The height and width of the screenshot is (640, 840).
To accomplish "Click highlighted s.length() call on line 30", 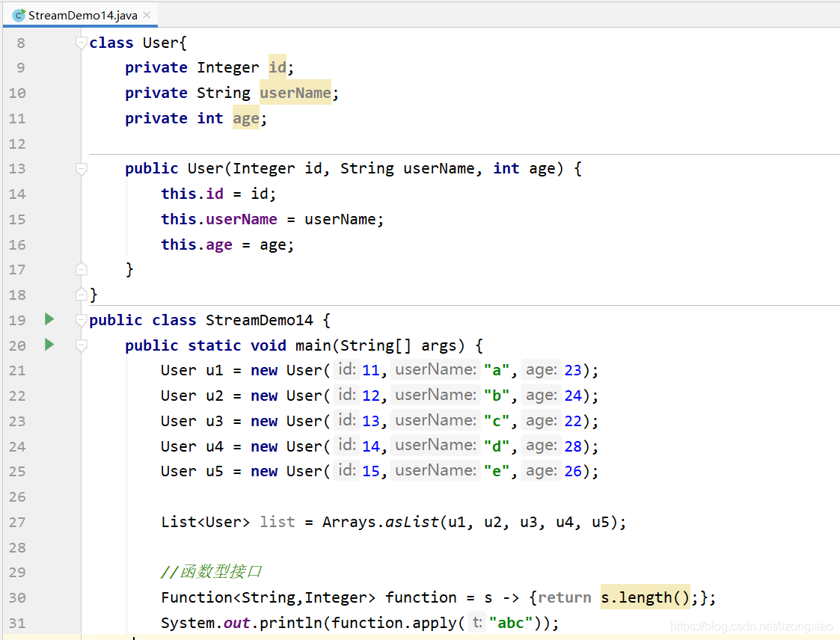I will [645, 597].
